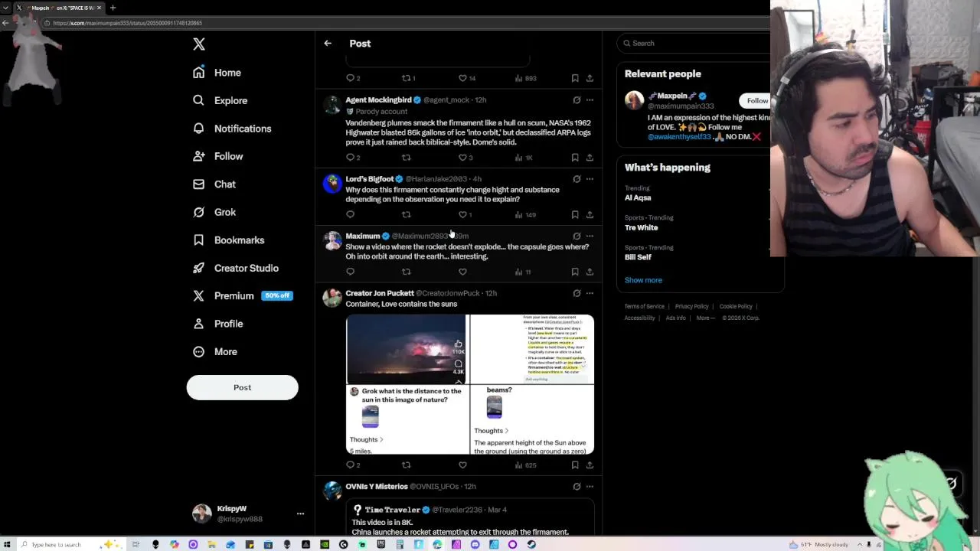Bookmark Creator Jon Puckett's post

[575, 465]
